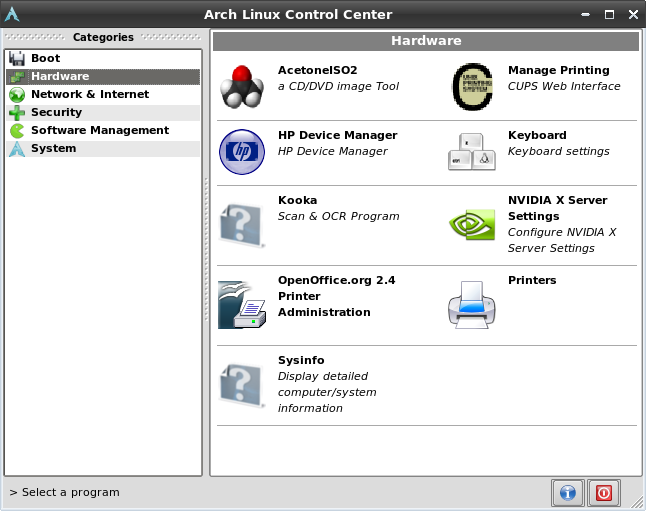646x511 pixels.
Task: Click 'Configure NVIDIA X Server Settings' description
Action: (x=562, y=240)
